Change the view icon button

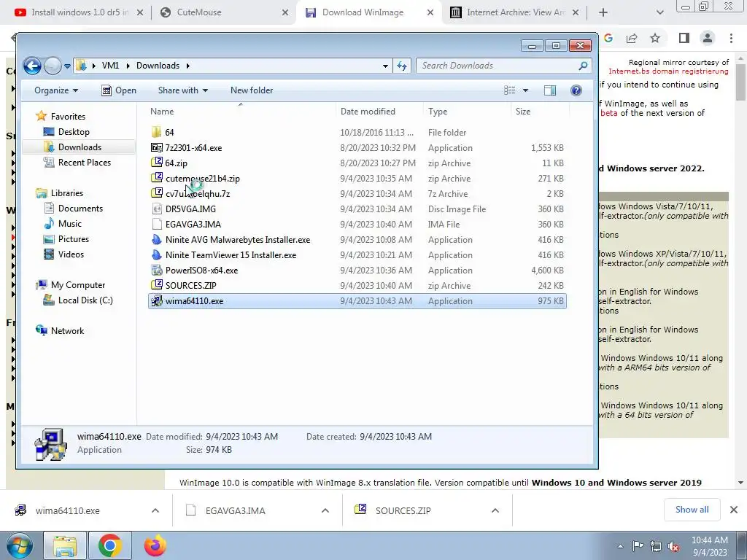point(510,90)
